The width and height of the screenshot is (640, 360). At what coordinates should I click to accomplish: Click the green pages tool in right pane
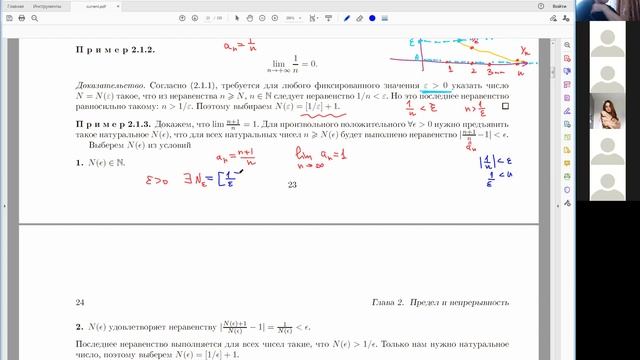(567, 137)
